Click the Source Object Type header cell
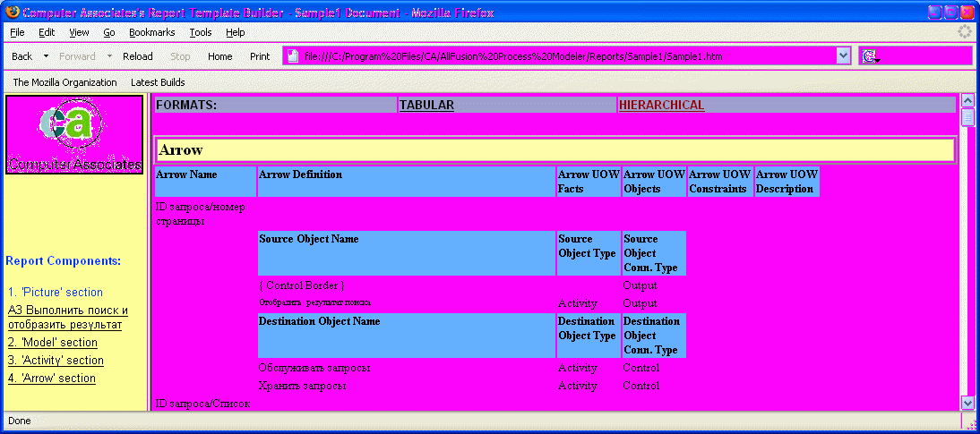Viewport: 980px width, 434px height. [589, 253]
